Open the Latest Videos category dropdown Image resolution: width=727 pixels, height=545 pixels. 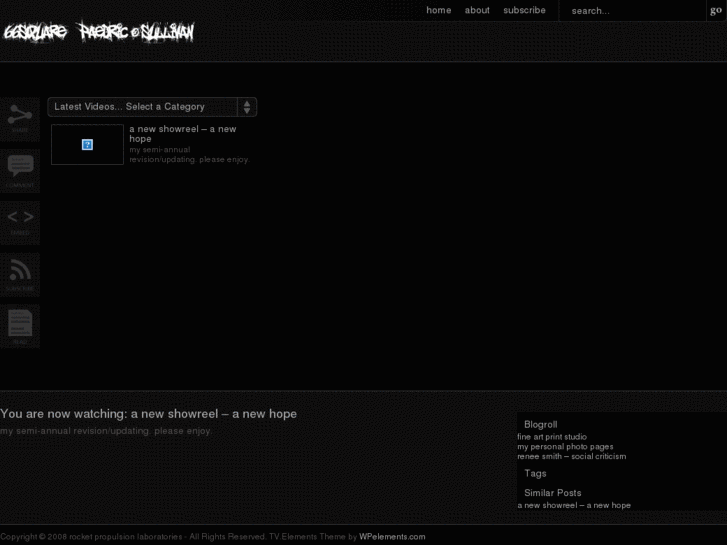[x=152, y=107]
